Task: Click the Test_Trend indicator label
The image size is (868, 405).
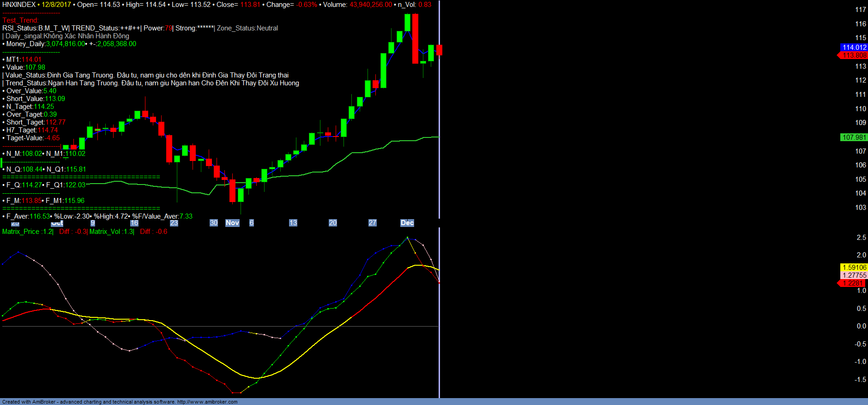Action: coord(20,20)
